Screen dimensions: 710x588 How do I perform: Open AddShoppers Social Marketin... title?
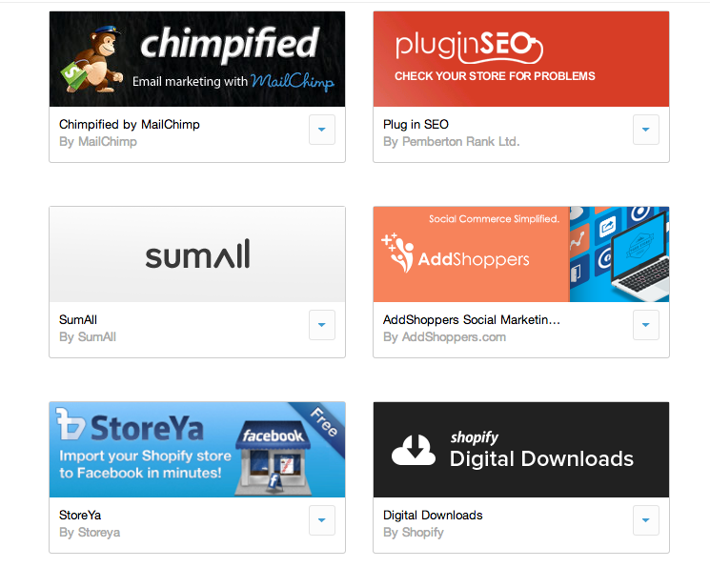click(x=472, y=319)
